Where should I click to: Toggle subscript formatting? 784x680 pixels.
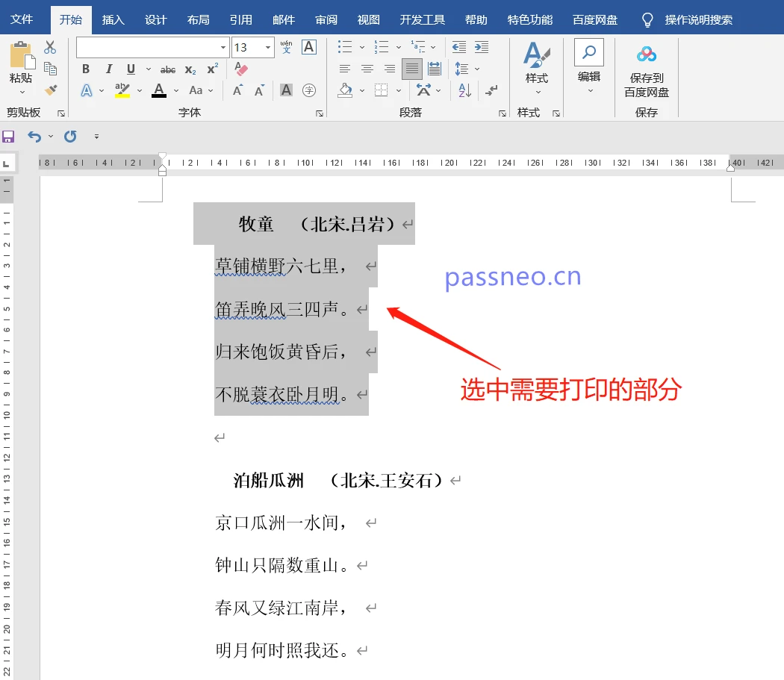point(190,69)
